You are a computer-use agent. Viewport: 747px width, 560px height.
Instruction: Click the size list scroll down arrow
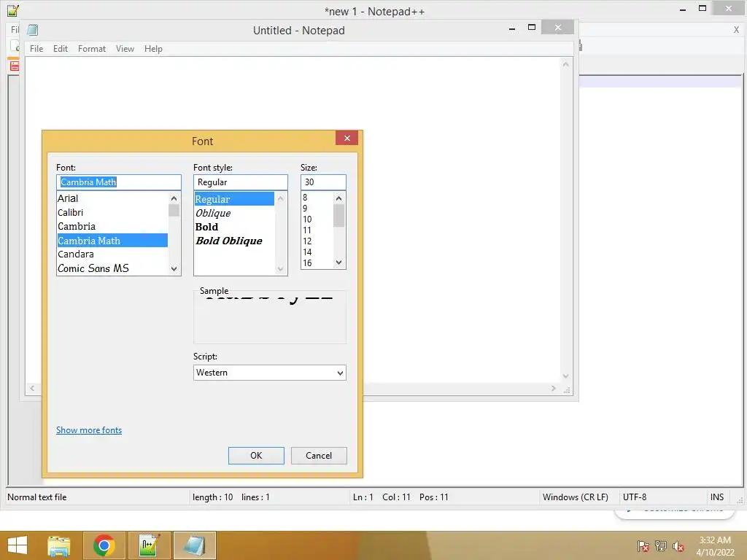click(x=338, y=262)
